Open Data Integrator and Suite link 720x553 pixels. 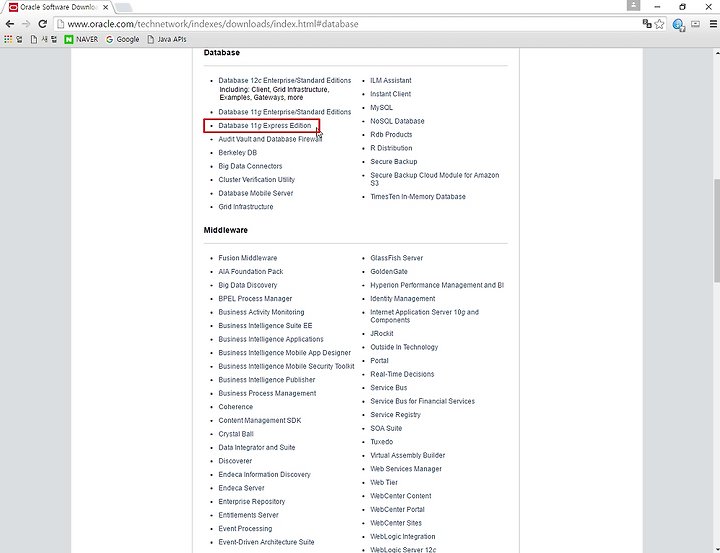[x=257, y=447]
